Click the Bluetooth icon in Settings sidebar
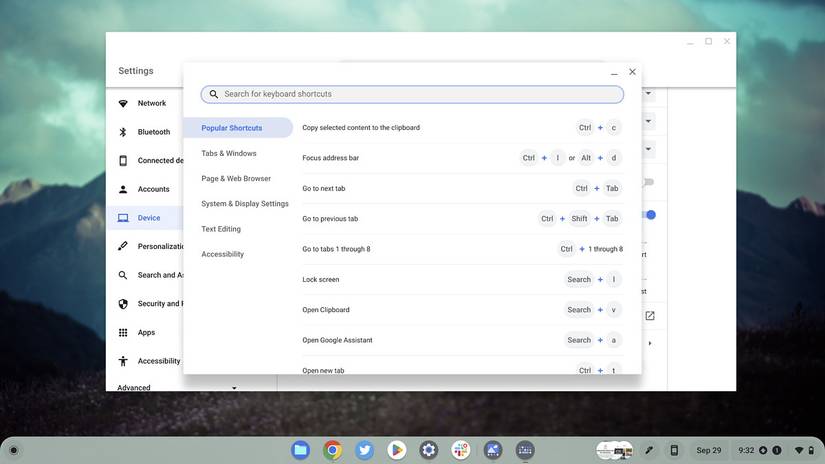 (x=123, y=132)
